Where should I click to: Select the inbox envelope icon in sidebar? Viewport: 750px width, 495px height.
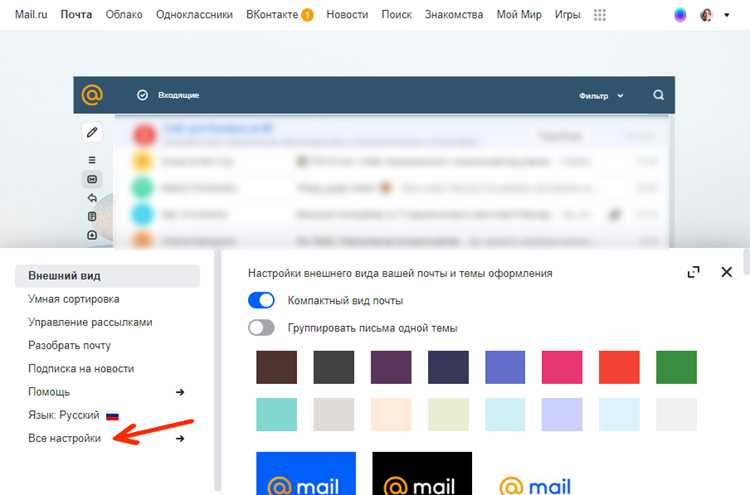pos(92,179)
